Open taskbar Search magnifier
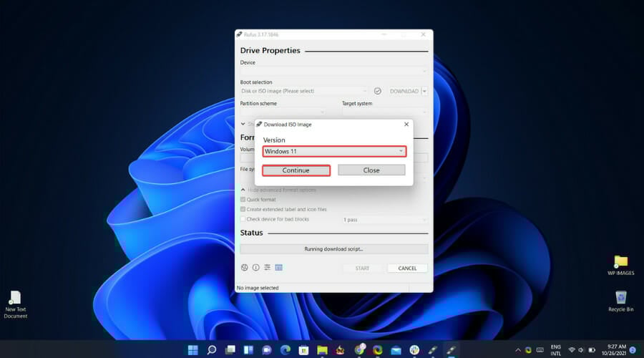The width and height of the screenshot is (644, 358). pos(212,350)
